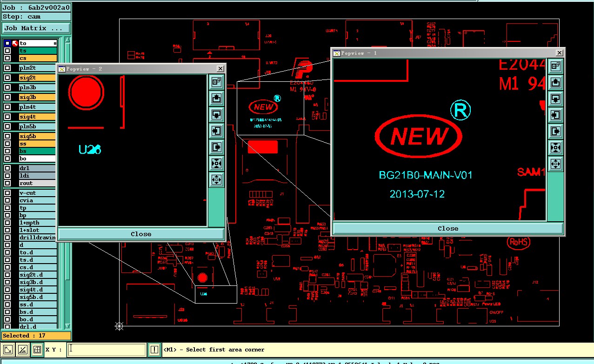Close the Popview - 2 window via Close button
Image resolution: width=594 pixels, height=364 pixels.
(x=141, y=234)
